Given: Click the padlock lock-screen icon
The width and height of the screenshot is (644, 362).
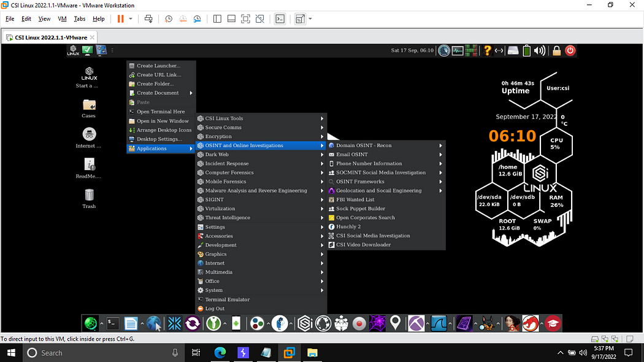Looking at the screenshot, I should 556,50.
